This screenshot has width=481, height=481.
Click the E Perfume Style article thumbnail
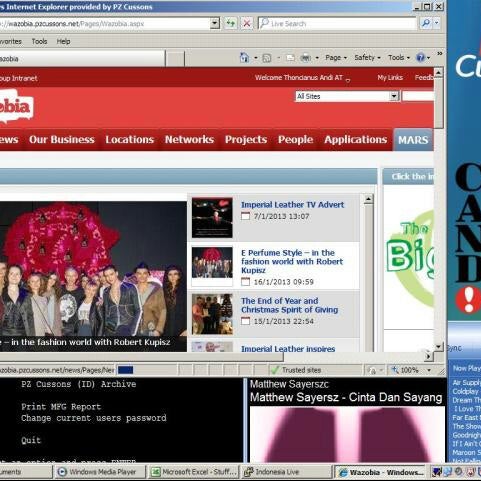tap(212, 263)
